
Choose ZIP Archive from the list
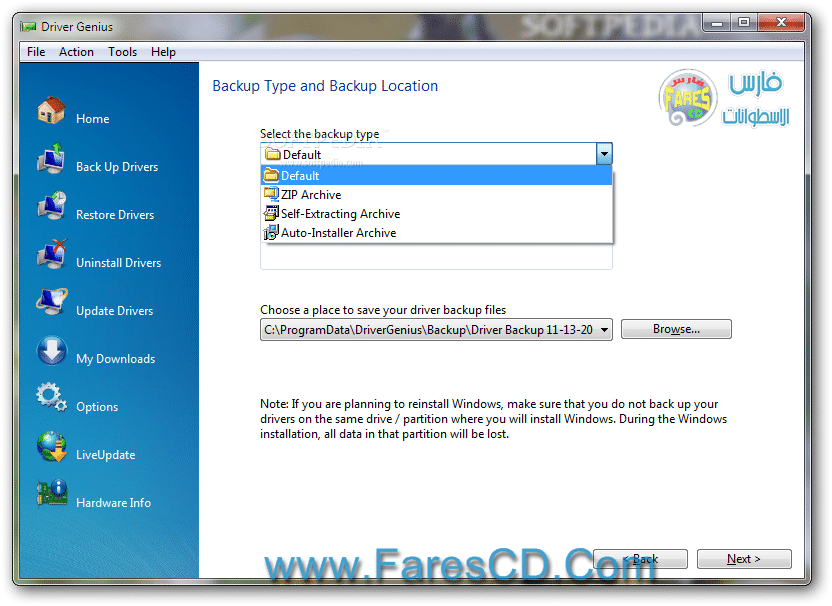(x=436, y=195)
